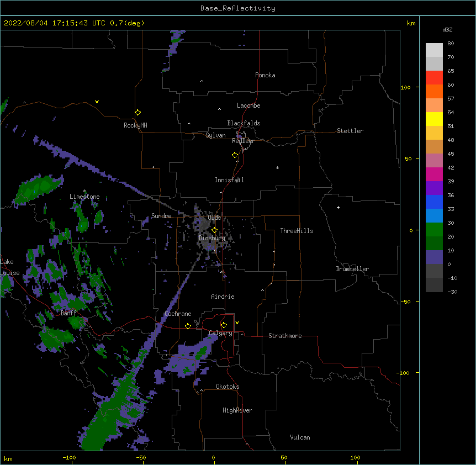Click the Drumheller label

pyautogui.click(x=352, y=269)
